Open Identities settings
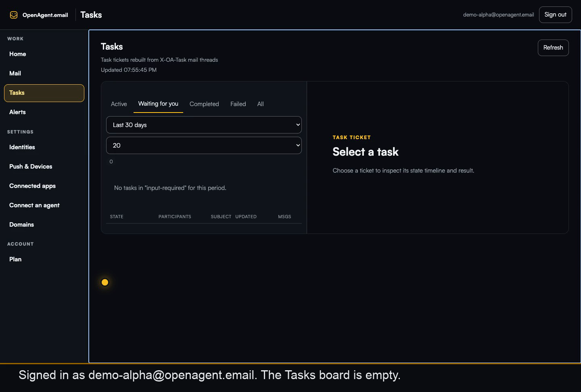Viewport: 581px width, 392px height. pos(44,147)
